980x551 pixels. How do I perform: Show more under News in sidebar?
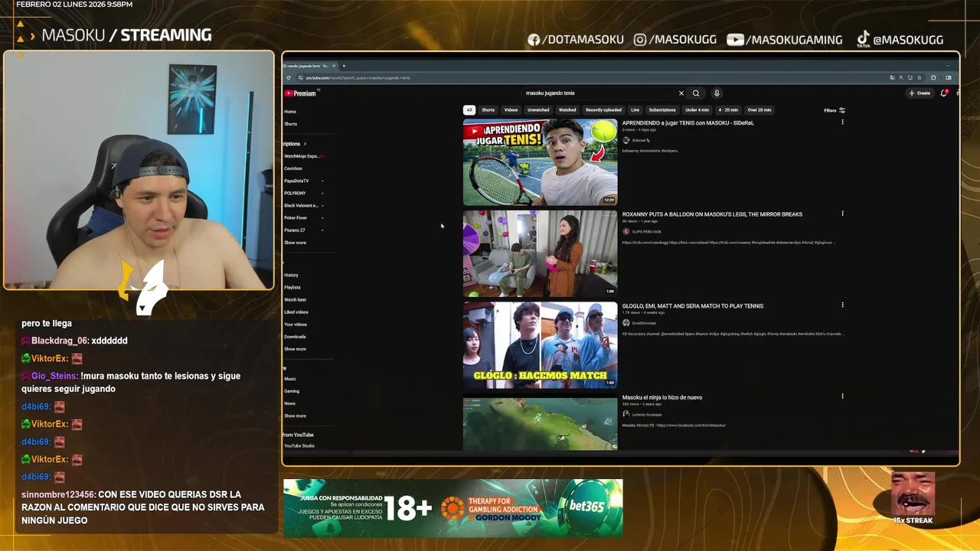tap(295, 416)
